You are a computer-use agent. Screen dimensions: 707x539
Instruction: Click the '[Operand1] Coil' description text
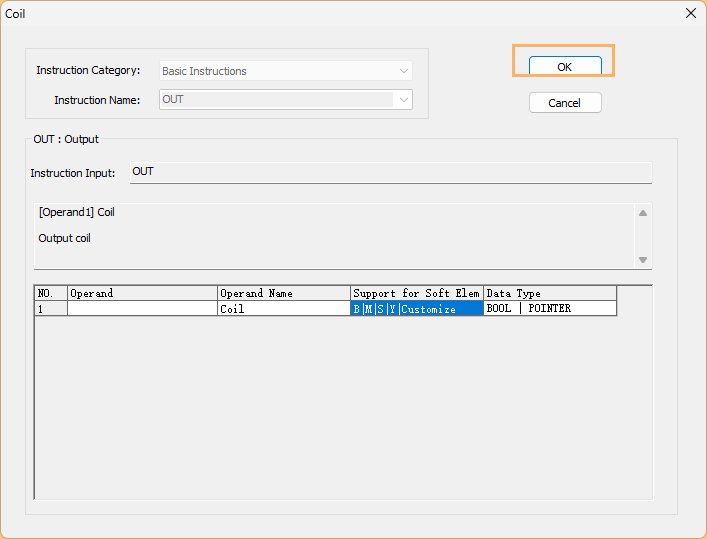pyautogui.click(x=77, y=212)
